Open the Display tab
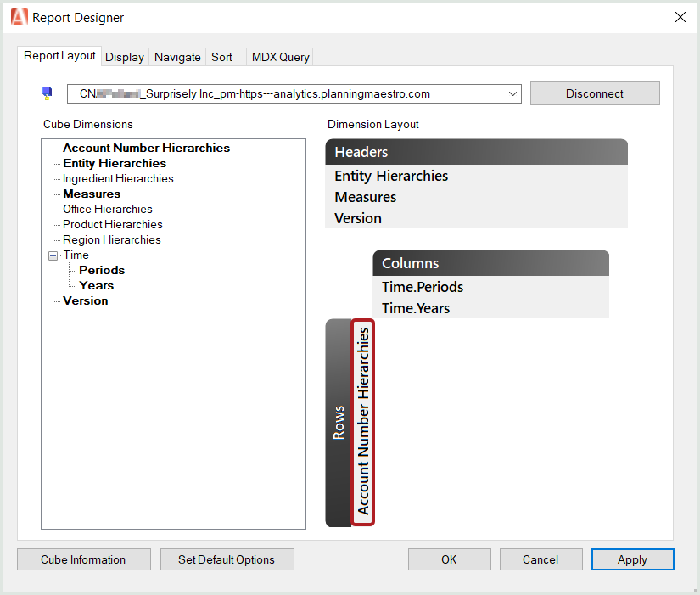The image size is (700, 595). tap(125, 57)
